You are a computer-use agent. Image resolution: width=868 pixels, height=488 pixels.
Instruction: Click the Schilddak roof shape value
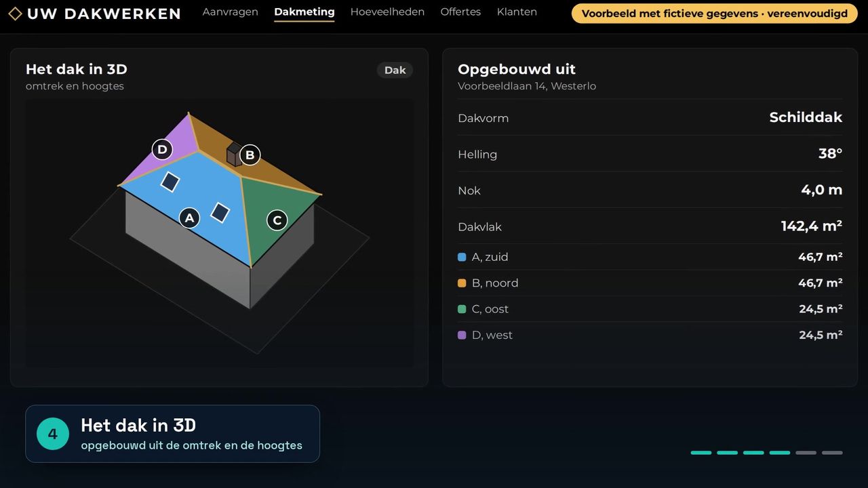coord(806,117)
